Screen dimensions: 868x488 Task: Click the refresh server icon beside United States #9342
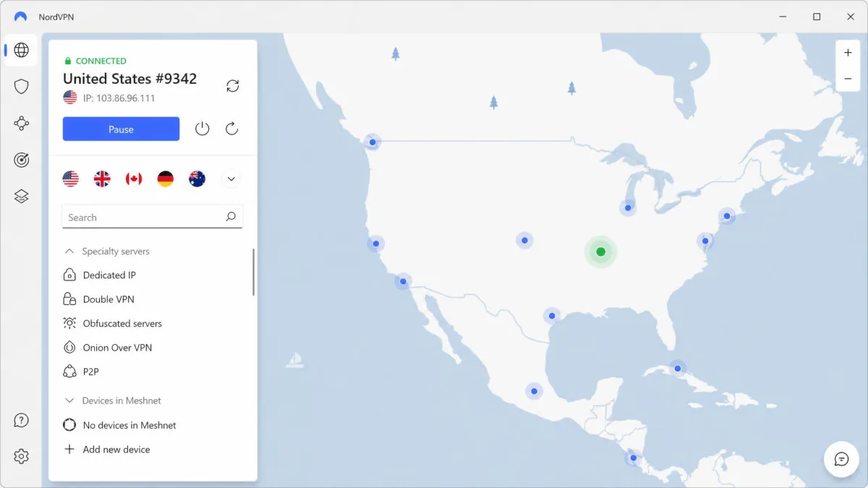click(233, 86)
